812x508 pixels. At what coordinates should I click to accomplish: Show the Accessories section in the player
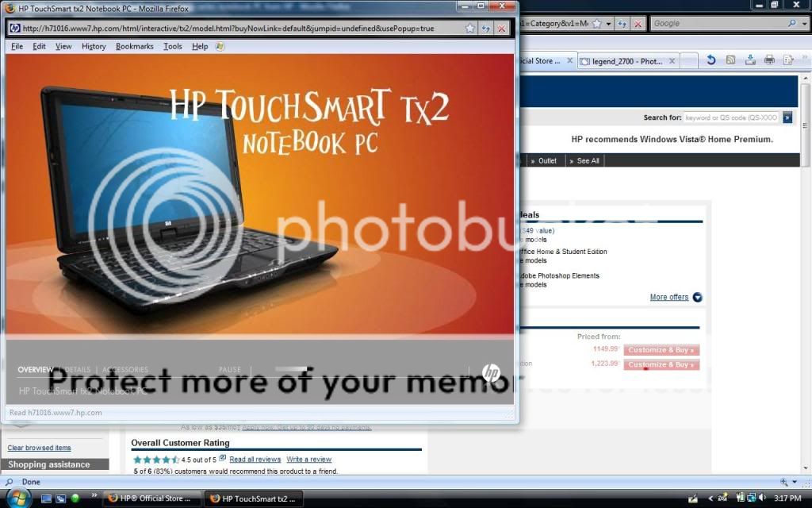[x=125, y=370]
